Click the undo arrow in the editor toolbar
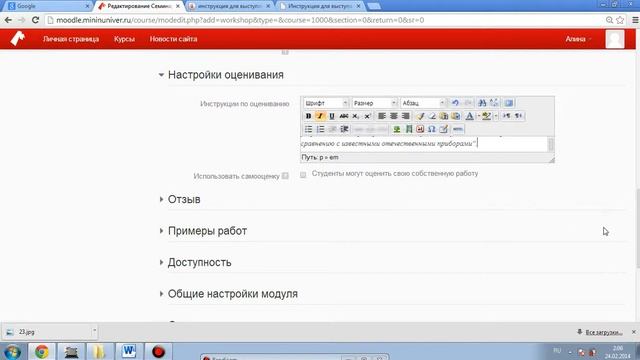The height and width of the screenshot is (360, 640). (x=456, y=103)
